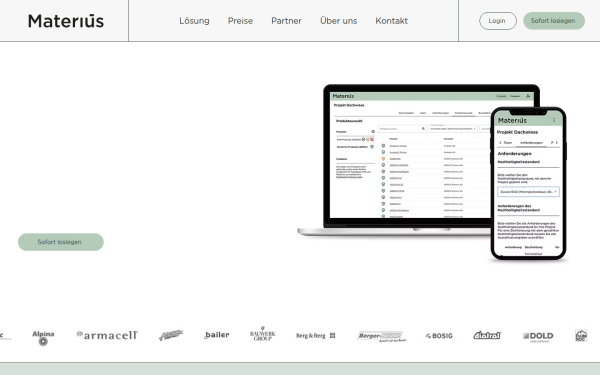Open the Partner navigation link
This screenshot has width=600, height=375.
(x=286, y=21)
